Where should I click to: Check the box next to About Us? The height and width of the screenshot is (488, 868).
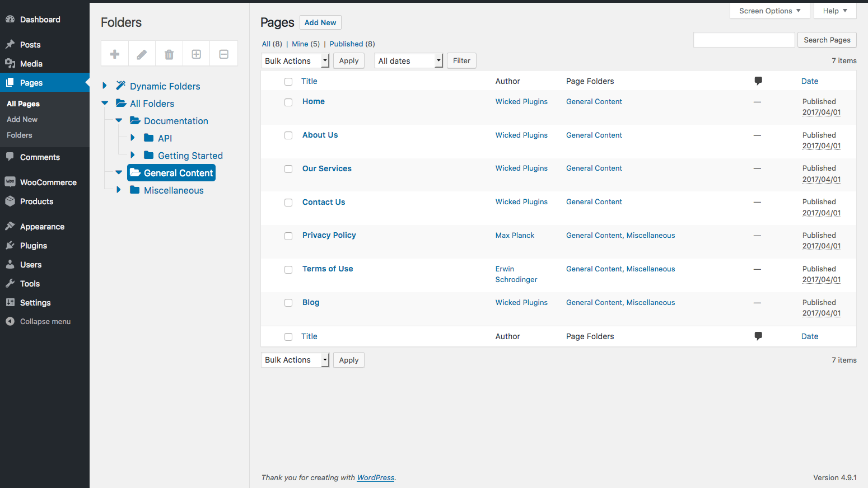pos(288,135)
